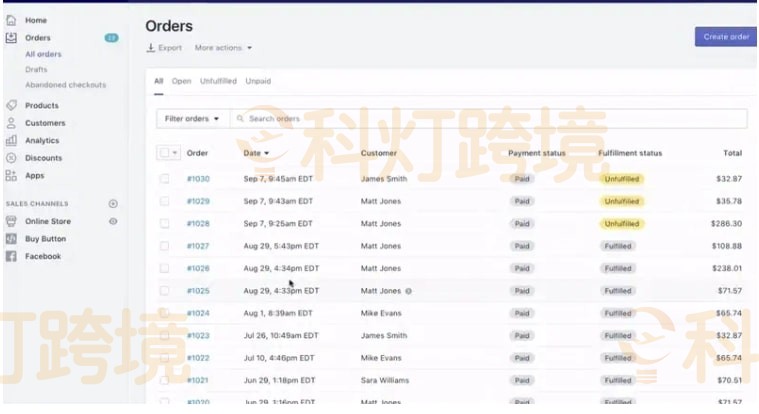Sort by the Date column header
The height and width of the screenshot is (414, 759).
pyautogui.click(x=256, y=153)
